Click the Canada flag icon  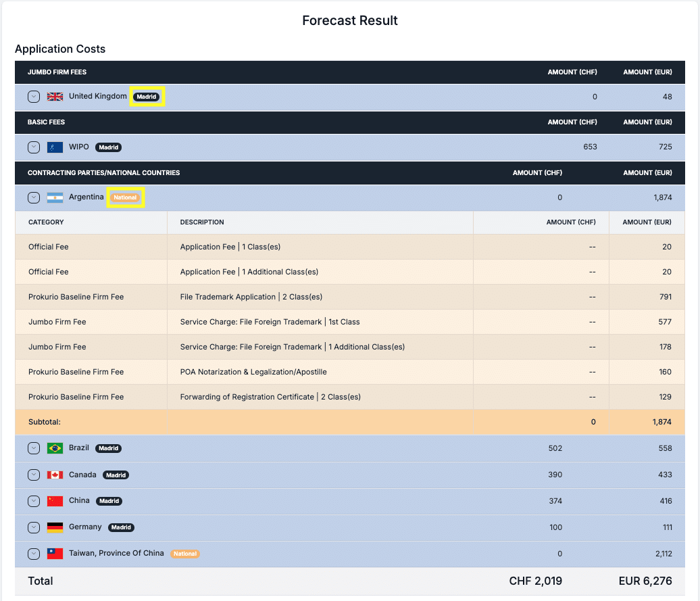tap(55, 475)
